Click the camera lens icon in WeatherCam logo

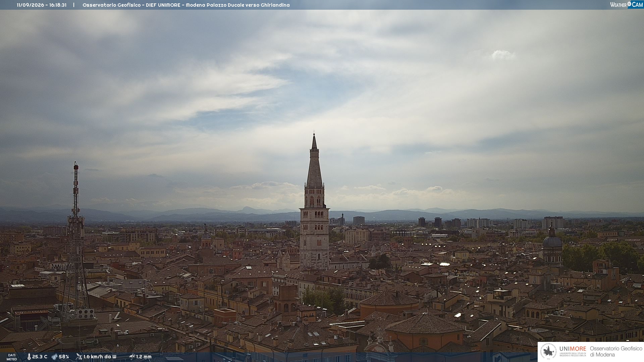click(x=629, y=4)
